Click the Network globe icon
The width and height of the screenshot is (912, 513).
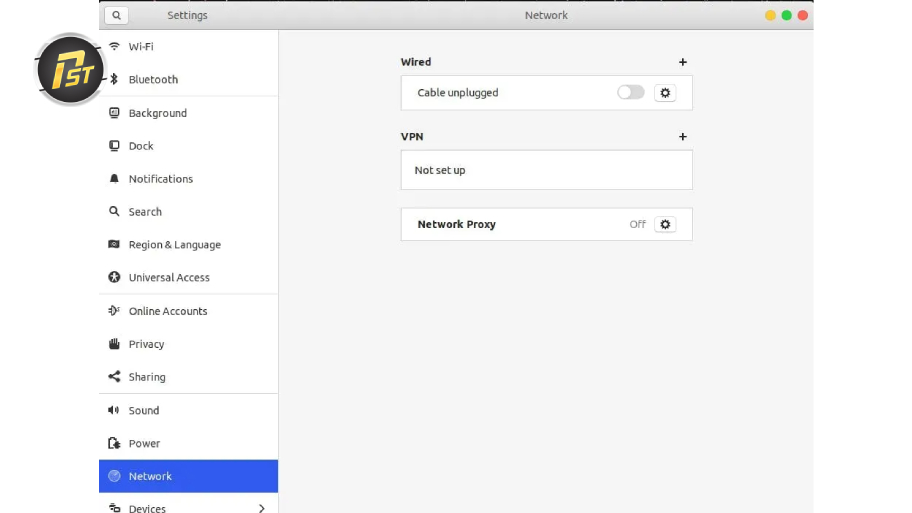[114, 476]
